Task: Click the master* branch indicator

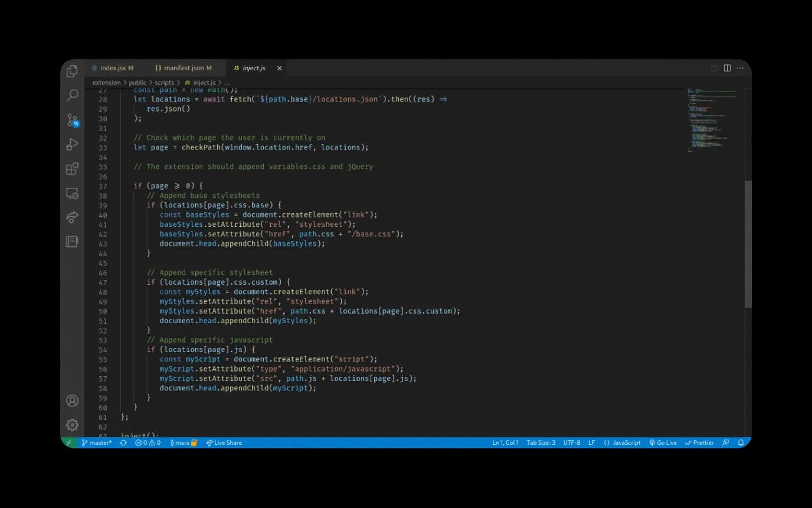Action: coord(96,442)
